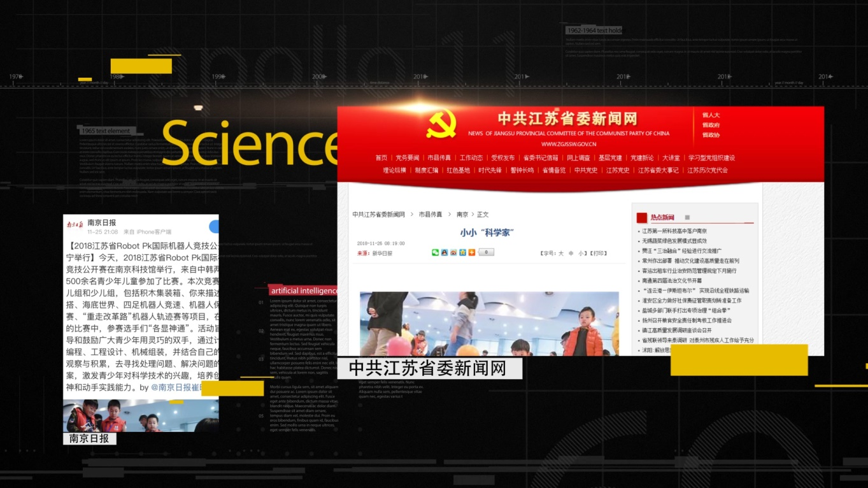Open 红色基地 navigation item
Image resolution: width=868 pixels, height=488 pixels.
click(x=459, y=170)
